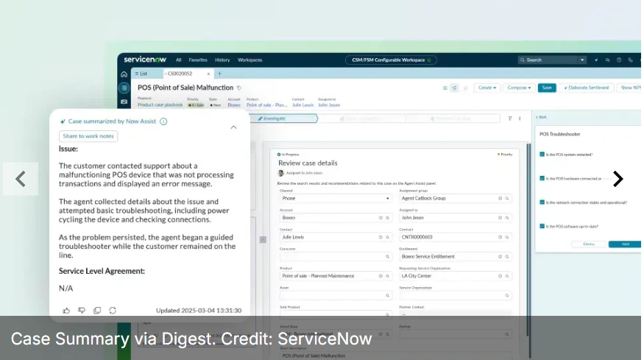Toggle 'Is the POS software up-to-date?' checkbox

pyautogui.click(x=542, y=226)
